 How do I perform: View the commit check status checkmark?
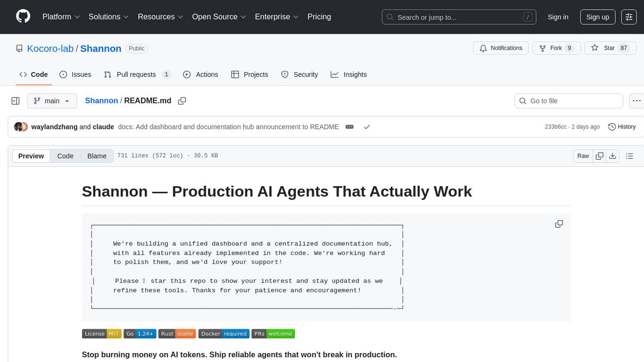pos(367,127)
